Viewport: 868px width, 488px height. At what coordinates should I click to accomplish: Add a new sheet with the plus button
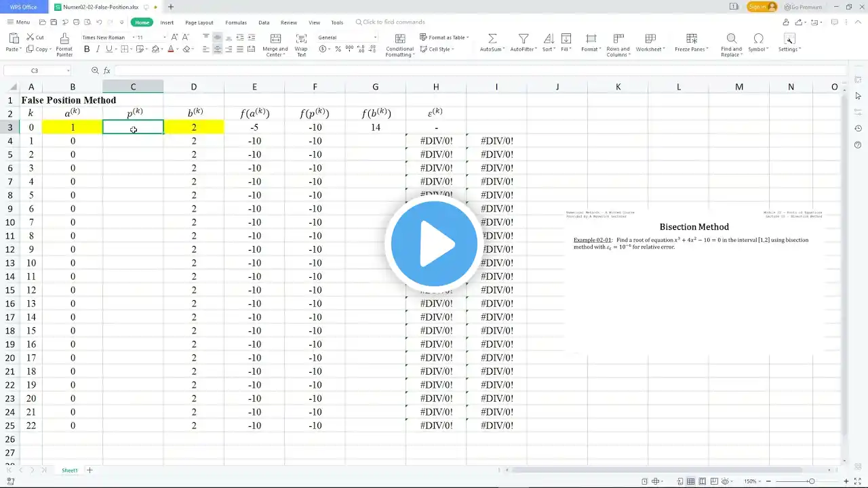[x=90, y=470]
